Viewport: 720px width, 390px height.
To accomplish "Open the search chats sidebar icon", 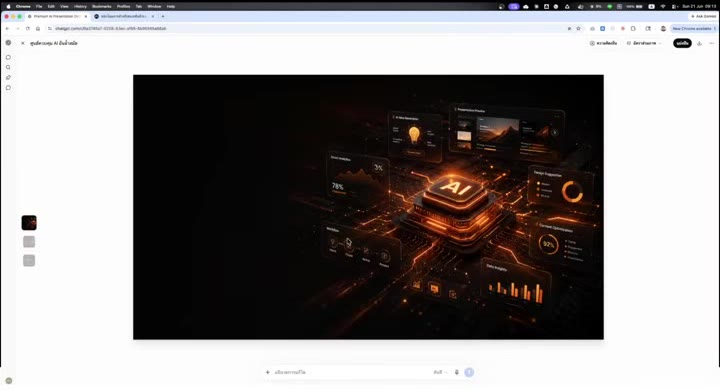I will point(8,68).
